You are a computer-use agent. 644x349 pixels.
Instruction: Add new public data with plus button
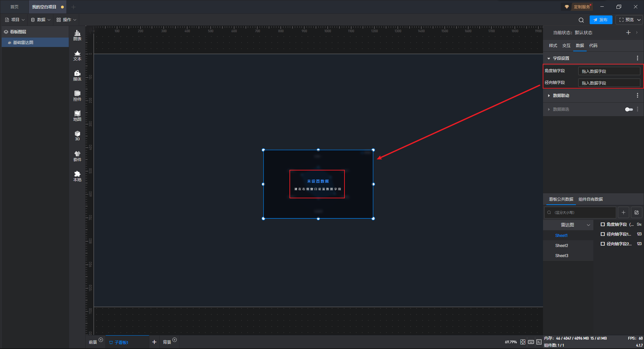pos(624,212)
